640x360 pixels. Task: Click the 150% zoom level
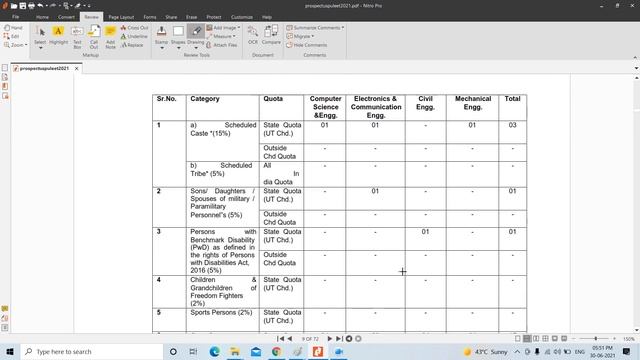pyautogui.click(x=629, y=339)
